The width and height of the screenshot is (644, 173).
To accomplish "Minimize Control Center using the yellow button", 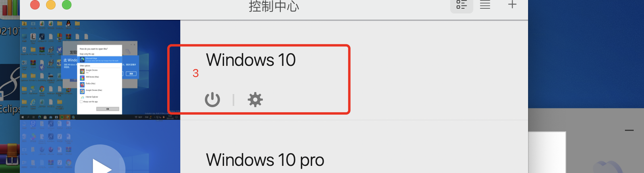I will pyautogui.click(x=51, y=4).
